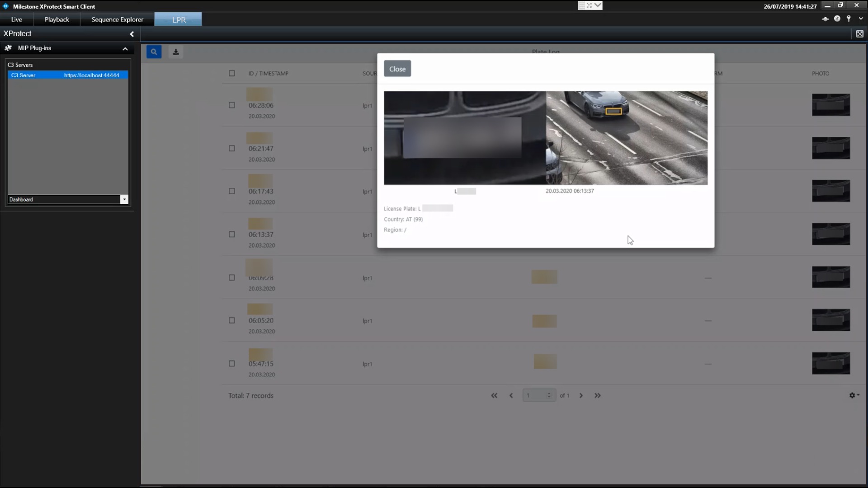Click the download export icon
The height and width of the screenshot is (488, 868).
[x=176, y=52]
